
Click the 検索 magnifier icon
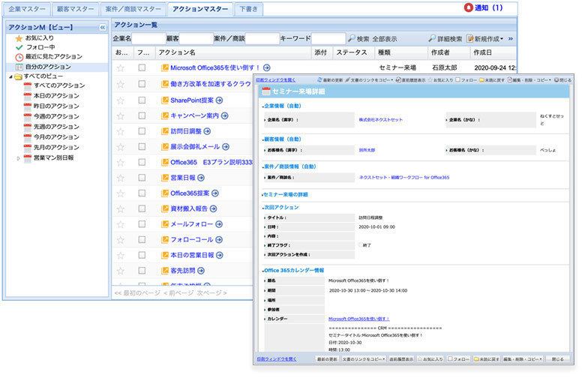(351, 38)
